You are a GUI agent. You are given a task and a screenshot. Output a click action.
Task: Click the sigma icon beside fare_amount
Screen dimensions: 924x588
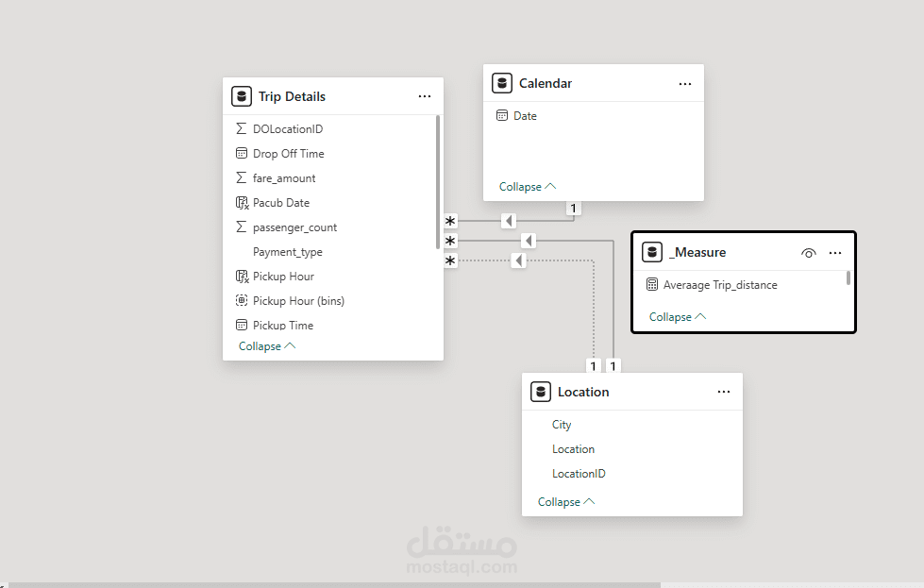click(x=242, y=178)
